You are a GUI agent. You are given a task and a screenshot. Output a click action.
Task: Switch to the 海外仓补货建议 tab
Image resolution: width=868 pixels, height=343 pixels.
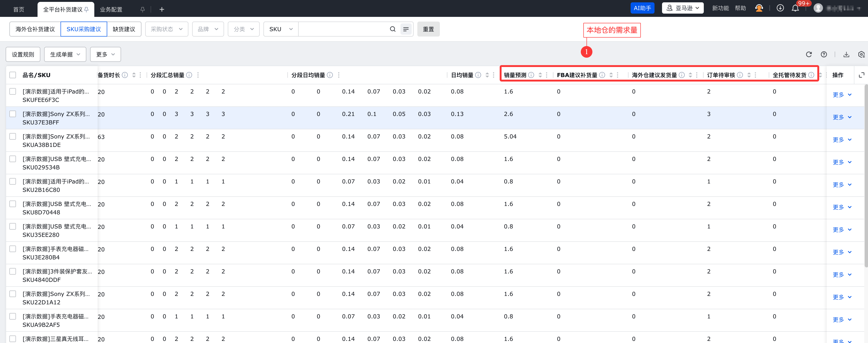[x=35, y=29]
